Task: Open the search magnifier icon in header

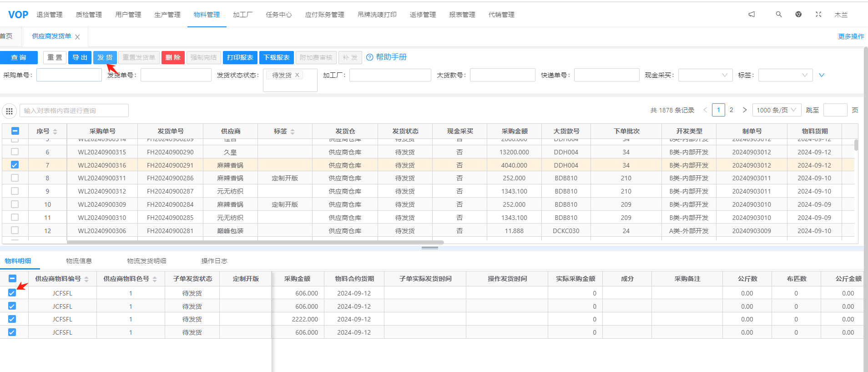Action: click(x=779, y=15)
